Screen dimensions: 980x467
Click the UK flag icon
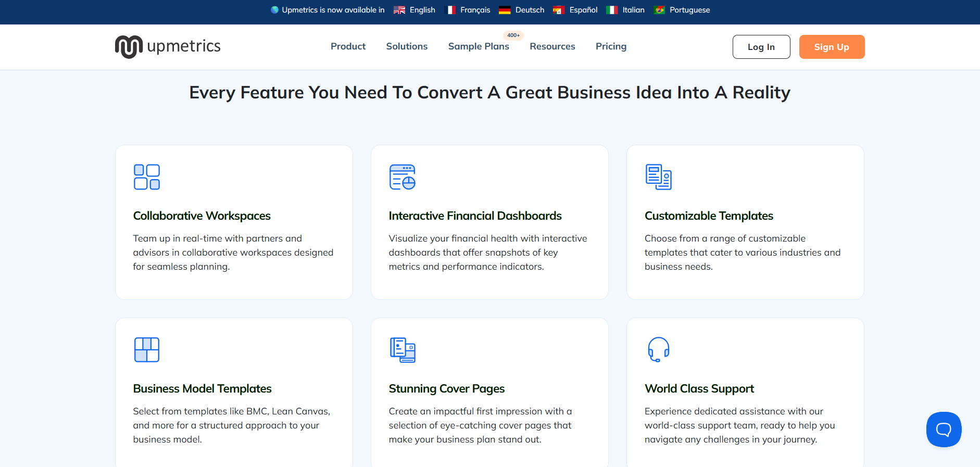click(399, 10)
